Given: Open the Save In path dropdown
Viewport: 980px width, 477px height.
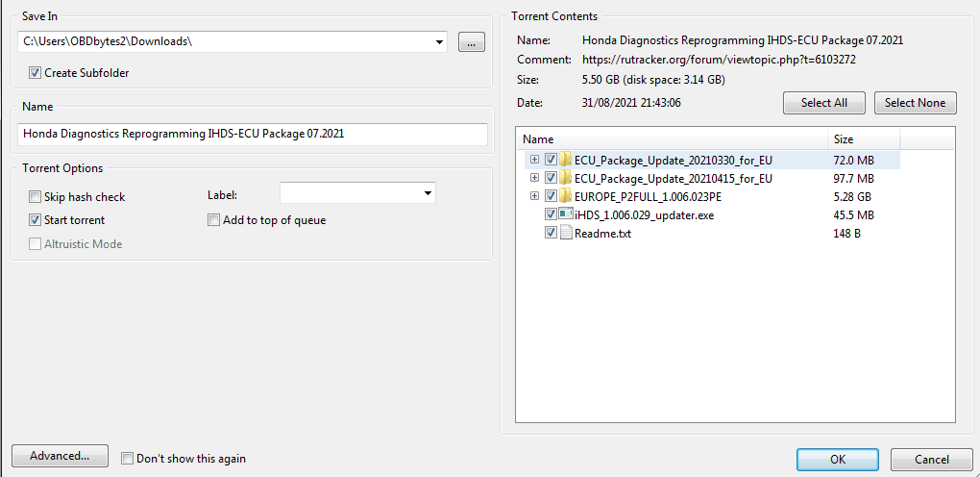Looking at the screenshot, I should (440, 41).
